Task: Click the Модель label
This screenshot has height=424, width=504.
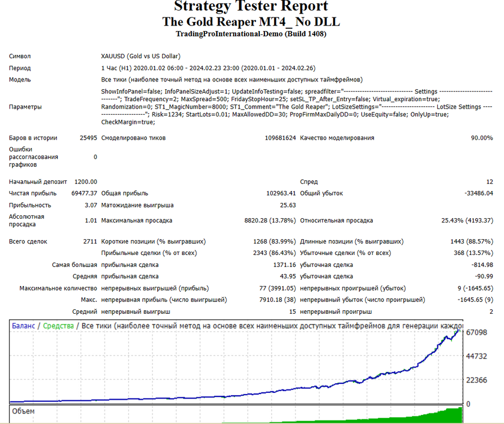Action: 20,80
